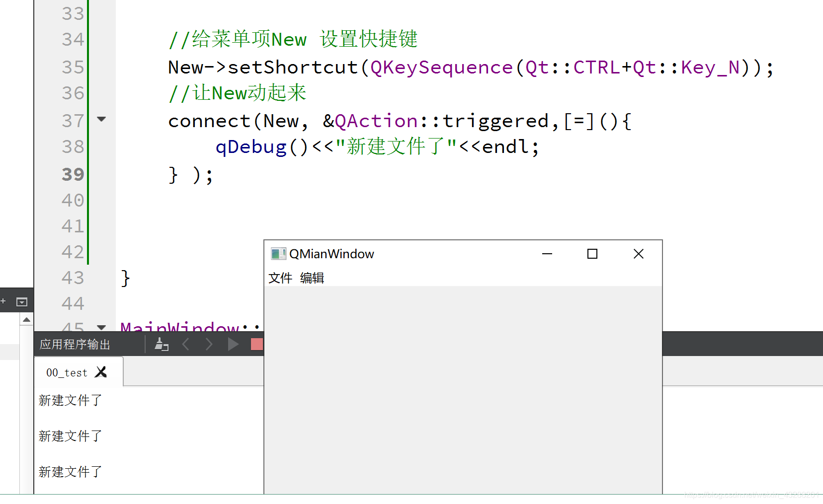Maximize the QMianWindow window

pyautogui.click(x=592, y=254)
